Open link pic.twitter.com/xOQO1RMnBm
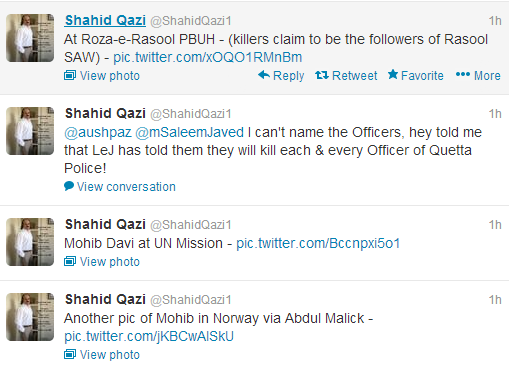The image size is (509, 366). click(x=207, y=57)
